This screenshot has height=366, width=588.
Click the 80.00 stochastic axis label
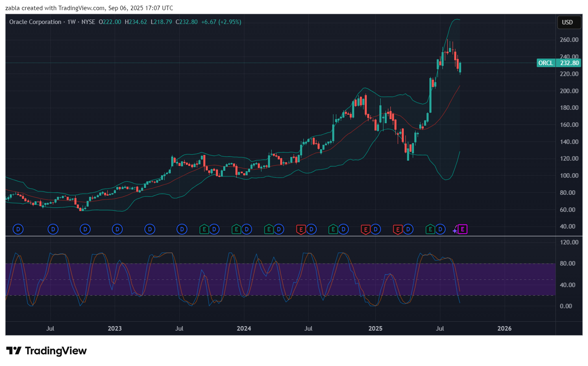pyautogui.click(x=567, y=264)
